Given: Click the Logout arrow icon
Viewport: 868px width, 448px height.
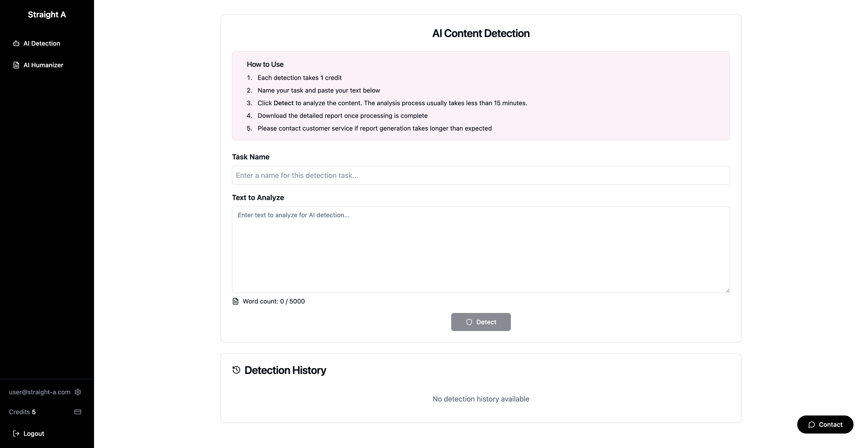Looking at the screenshot, I should pyautogui.click(x=16, y=434).
